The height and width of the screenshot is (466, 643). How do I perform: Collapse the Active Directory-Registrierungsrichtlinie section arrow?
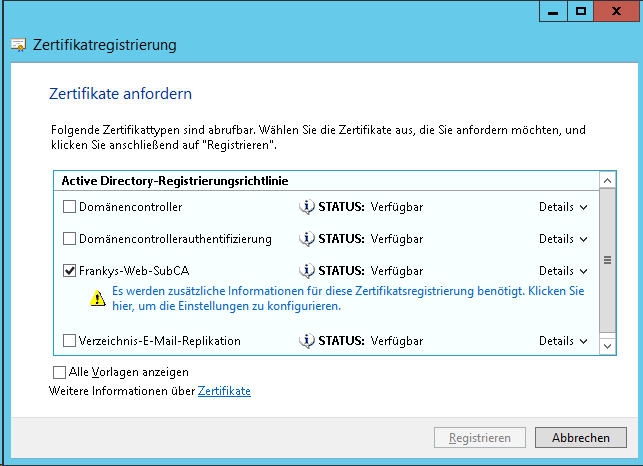(x=606, y=180)
